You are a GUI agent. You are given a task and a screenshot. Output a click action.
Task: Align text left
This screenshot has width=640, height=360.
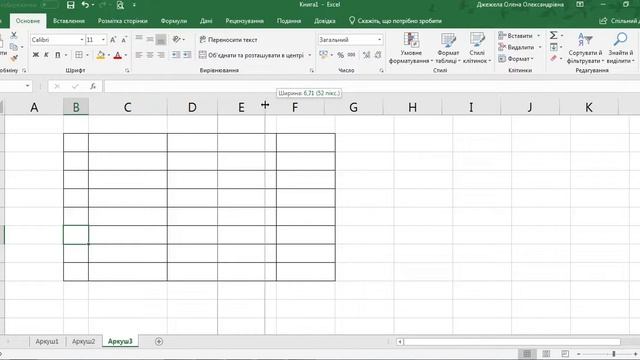pyautogui.click(x=139, y=55)
